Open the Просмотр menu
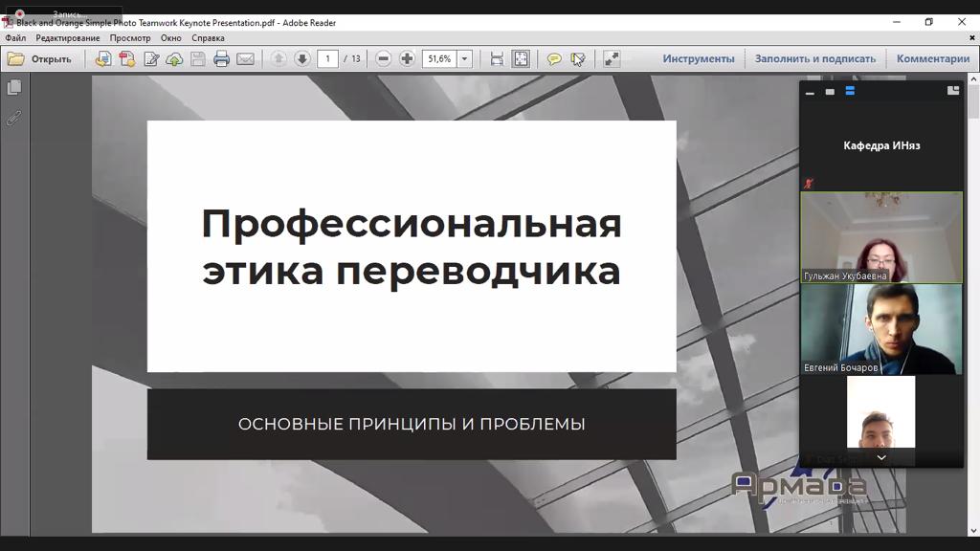Screen dimensions: 980x551 129,38
